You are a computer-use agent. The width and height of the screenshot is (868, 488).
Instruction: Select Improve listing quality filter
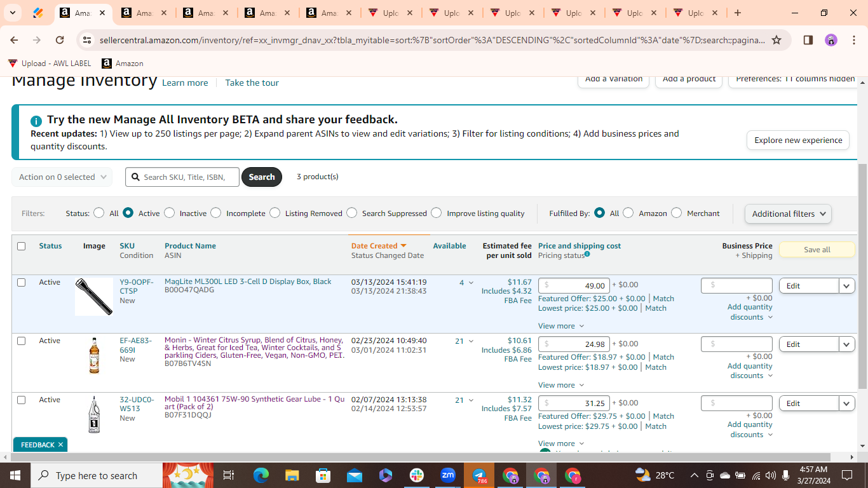pos(437,213)
